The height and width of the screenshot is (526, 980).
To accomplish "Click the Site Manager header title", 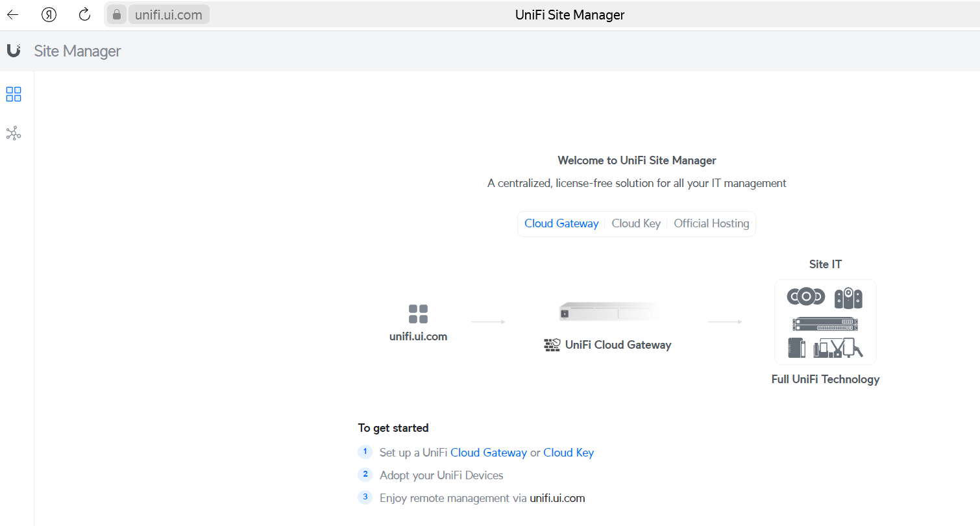I will [77, 51].
